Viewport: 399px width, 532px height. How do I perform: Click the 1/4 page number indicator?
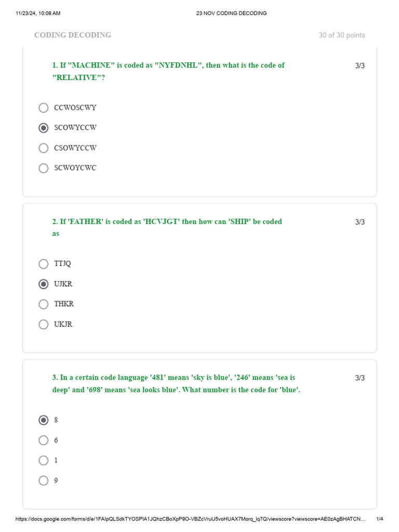click(x=379, y=519)
